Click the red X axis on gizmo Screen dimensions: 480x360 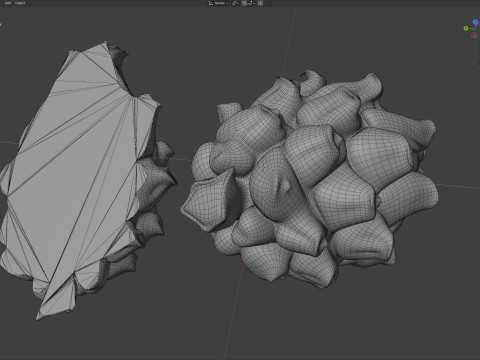pyautogui.click(x=474, y=35)
